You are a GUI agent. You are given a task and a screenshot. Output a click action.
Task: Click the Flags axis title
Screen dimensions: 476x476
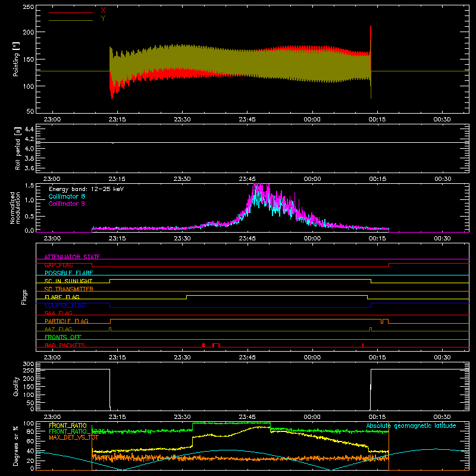[x=24, y=297]
